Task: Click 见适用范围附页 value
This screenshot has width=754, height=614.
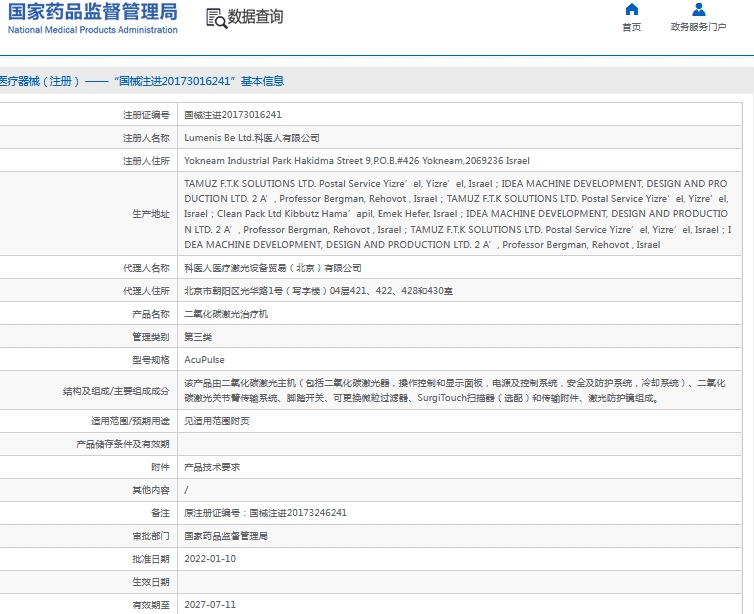Action: [x=217, y=421]
